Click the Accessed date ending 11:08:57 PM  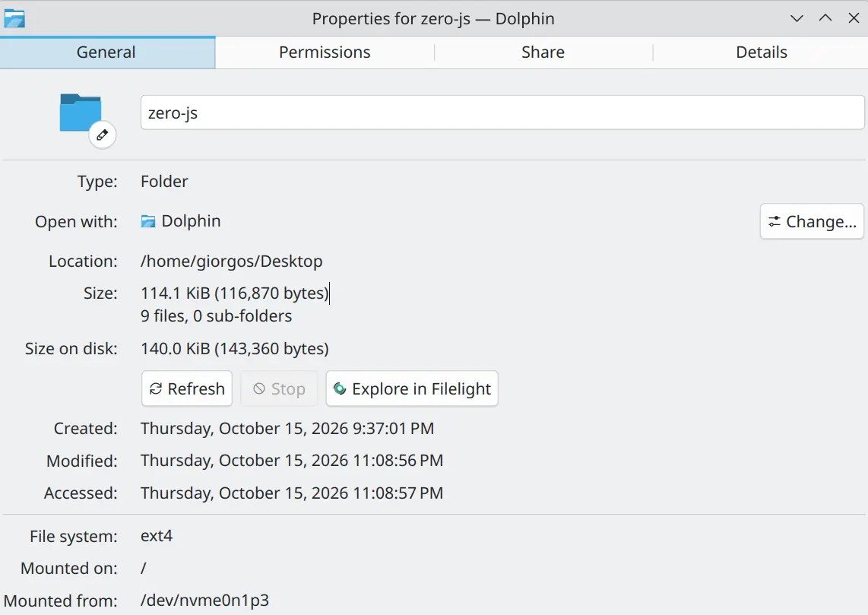tap(292, 493)
